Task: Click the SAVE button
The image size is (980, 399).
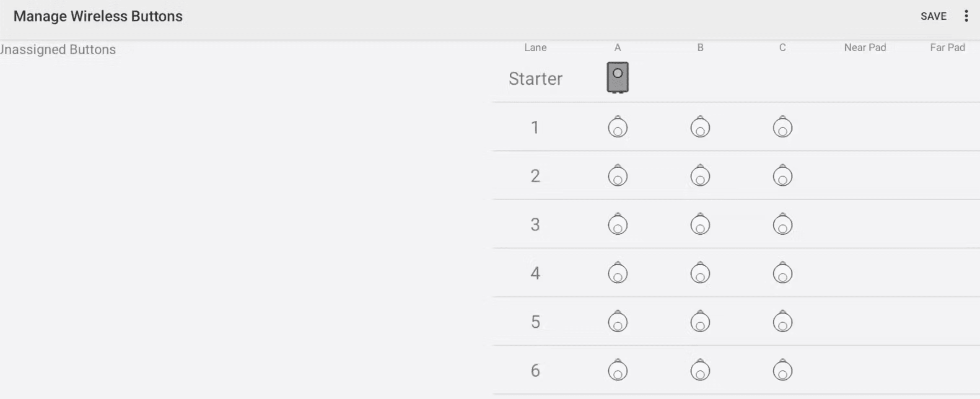Action: coord(933,16)
